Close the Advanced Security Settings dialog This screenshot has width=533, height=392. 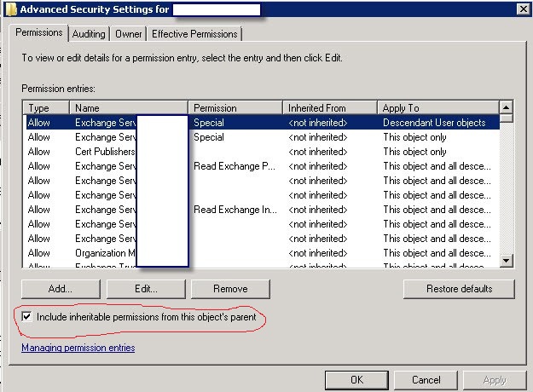point(523,9)
